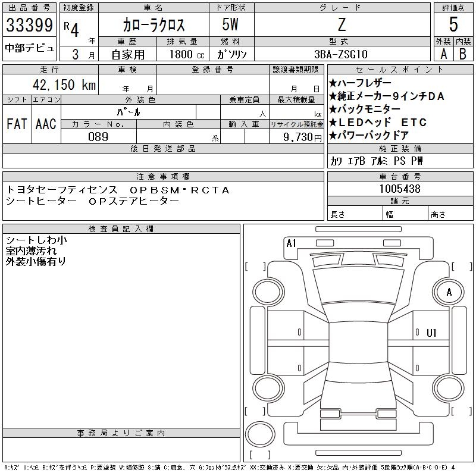Viewport: 476px width, 476px height.
Task: Select the lot number 33399
Action: pyautogui.click(x=30, y=26)
